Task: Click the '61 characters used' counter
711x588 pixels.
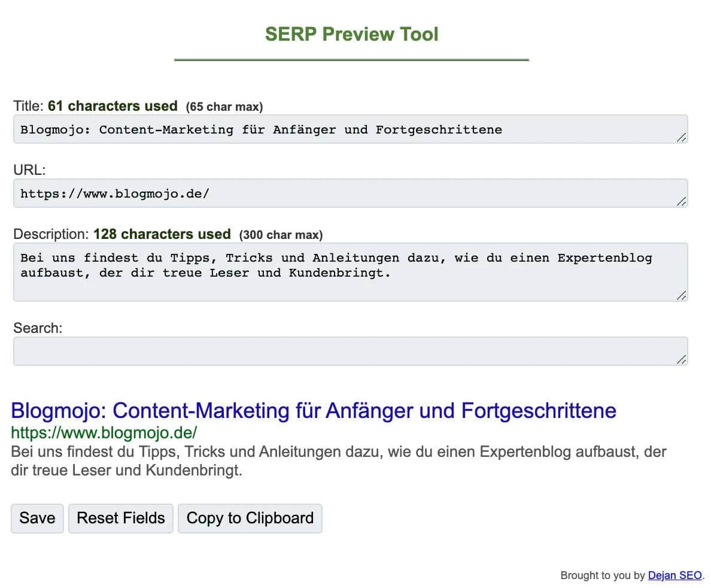Action: point(112,105)
